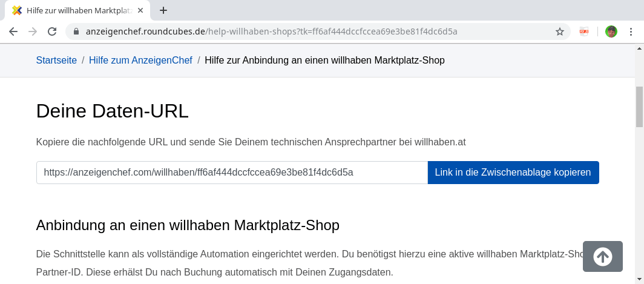The width and height of the screenshot is (644, 284).
Task: Click the current breadcrumb Hilfe zur Anbindung text
Action: pyautogui.click(x=324, y=61)
